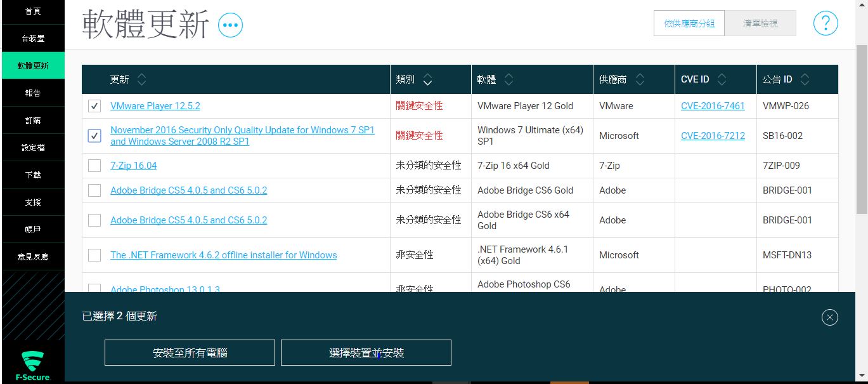This screenshot has width=868, height=384.
Task: Go to 首頁 in the sidebar
Action: point(33,11)
